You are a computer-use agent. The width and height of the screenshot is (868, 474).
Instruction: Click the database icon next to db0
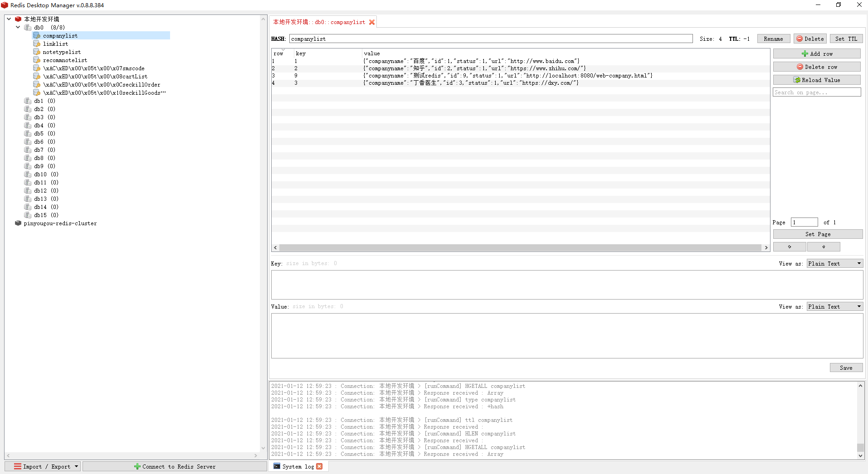click(x=28, y=27)
